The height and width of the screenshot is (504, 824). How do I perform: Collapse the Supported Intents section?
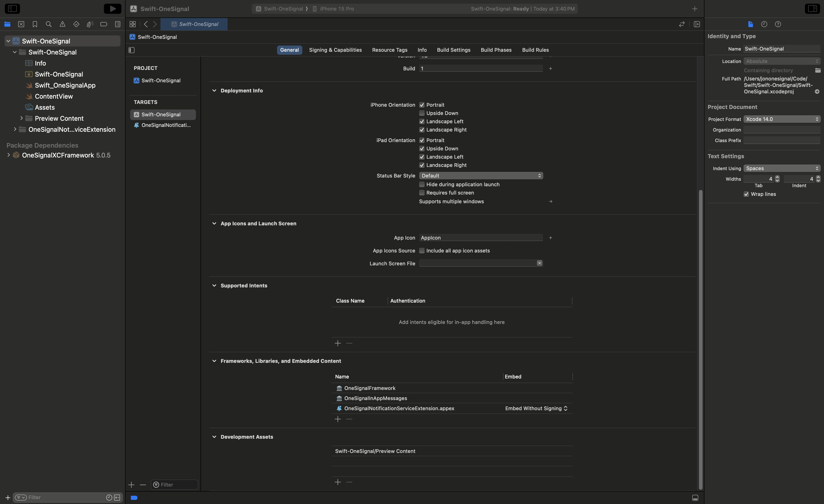(214, 286)
